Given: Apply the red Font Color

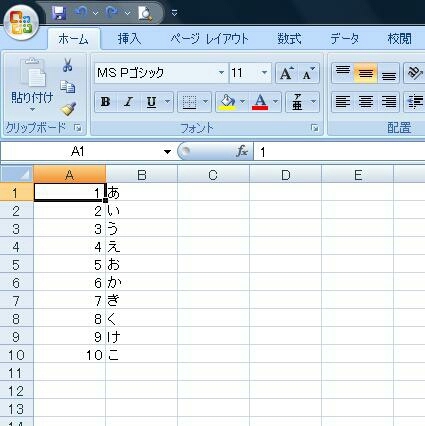Looking at the screenshot, I should coord(260,102).
